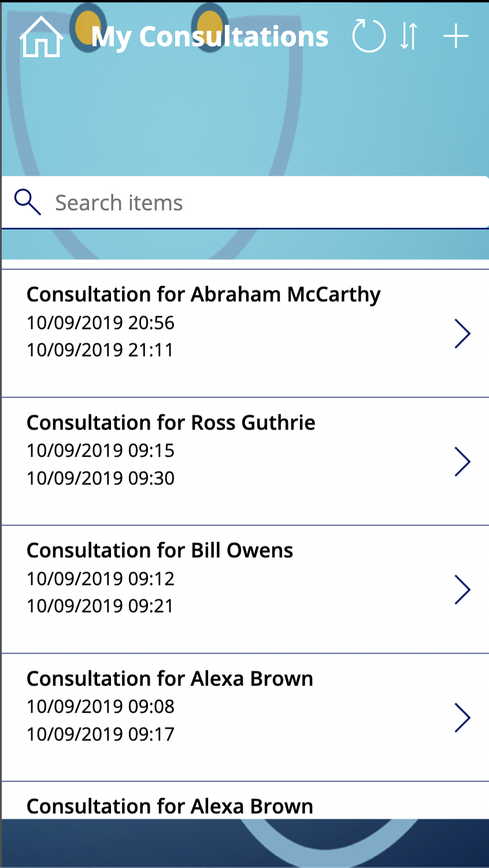Open Ross Guthrie consultation chevron
Viewport: 489px width, 868px height.
pos(462,462)
